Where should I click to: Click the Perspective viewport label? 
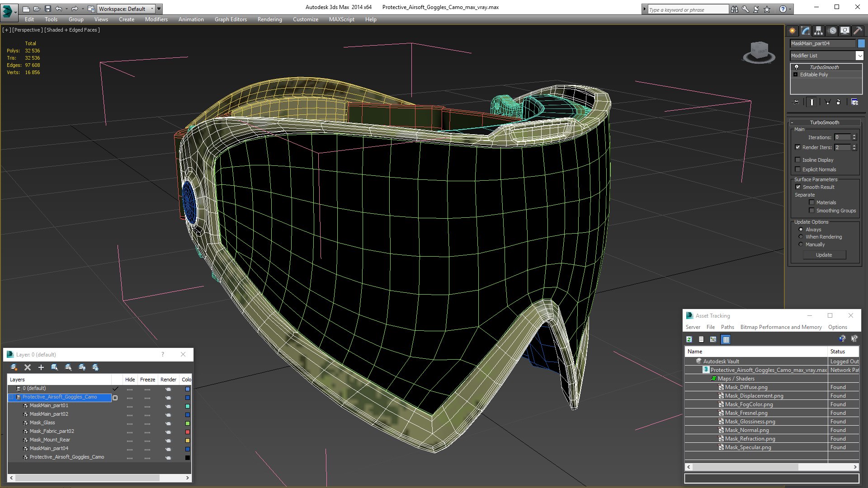pyautogui.click(x=28, y=30)
